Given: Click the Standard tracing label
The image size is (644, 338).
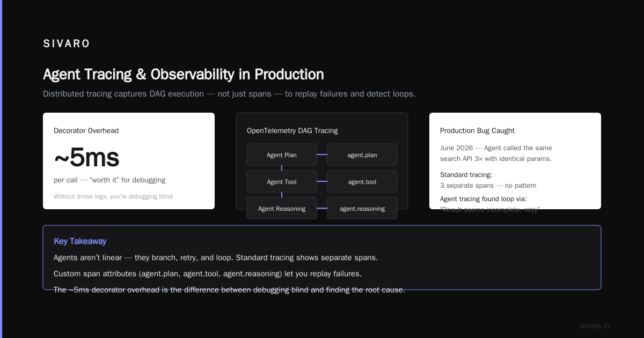Looking at the screenshot, I should point(466,175).
